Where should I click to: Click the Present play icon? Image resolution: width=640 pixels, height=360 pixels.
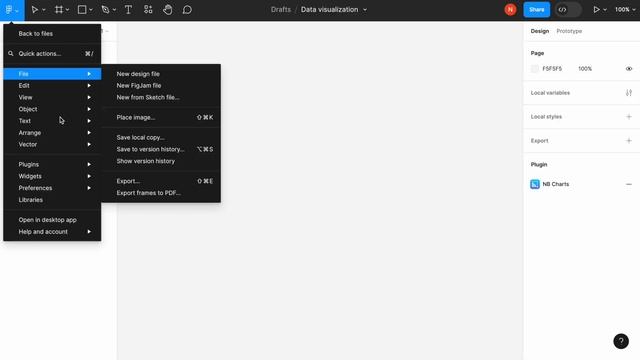[x=596, y=9]
